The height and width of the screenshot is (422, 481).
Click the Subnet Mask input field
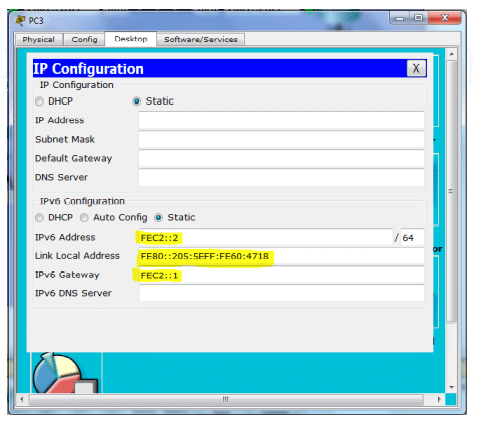click(281, 139)
